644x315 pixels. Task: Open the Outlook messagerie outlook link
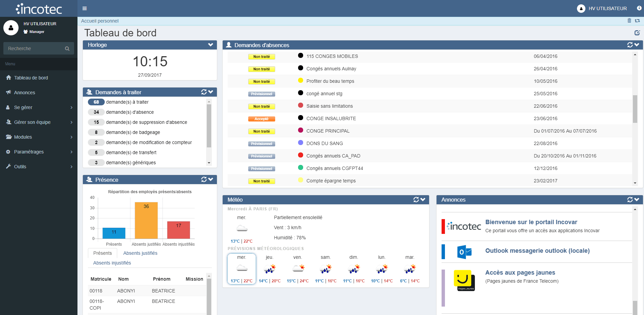[x=537, y=251]
